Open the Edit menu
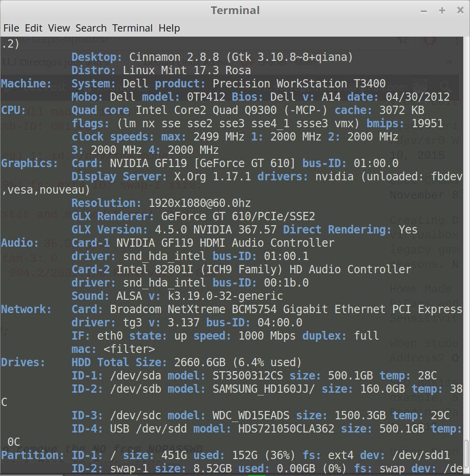Viewport: 470px width, 476px height. [x=33, y=28]
